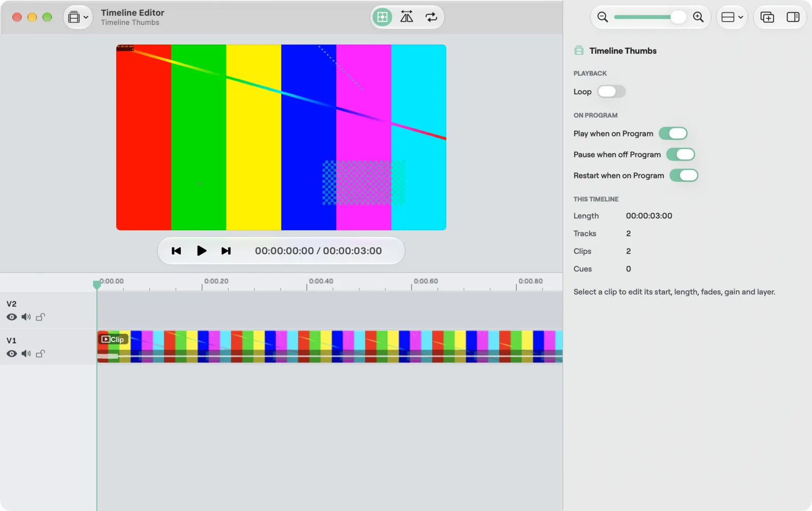
Task: Click the split/mirror tool icon
Action: tap(407, 17)
